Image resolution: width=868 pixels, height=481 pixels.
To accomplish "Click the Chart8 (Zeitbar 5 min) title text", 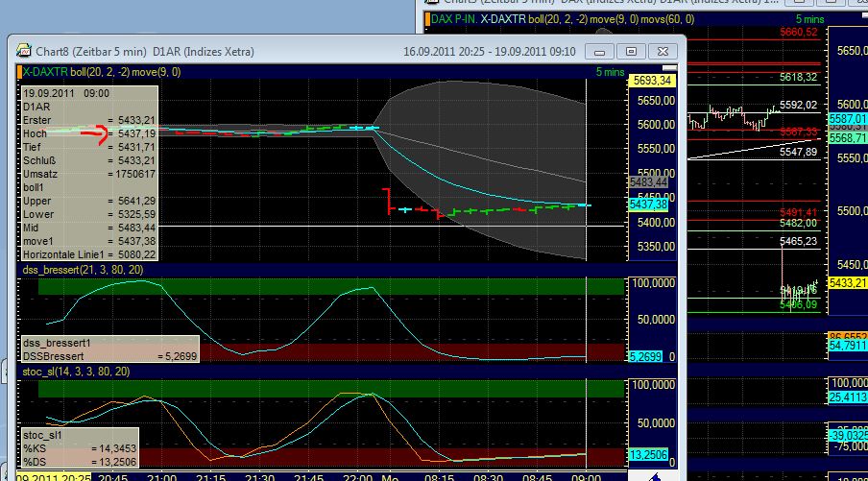I will pos(91,52).
